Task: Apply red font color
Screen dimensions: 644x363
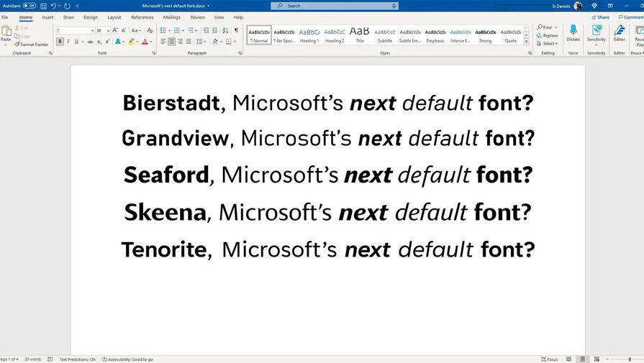Action: tap(145, 42)
